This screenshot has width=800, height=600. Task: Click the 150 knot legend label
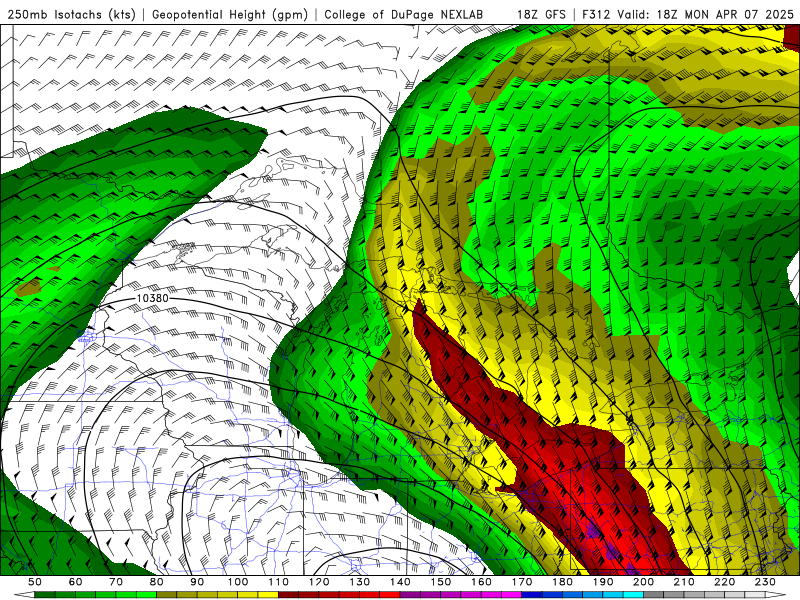click(x=441, y=582)
